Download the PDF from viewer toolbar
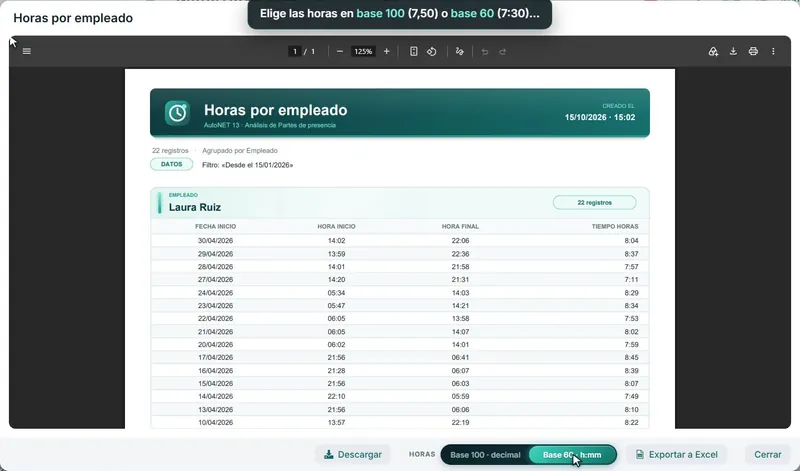This screenshot has width=800, height=471. click(x=733, y=51)
